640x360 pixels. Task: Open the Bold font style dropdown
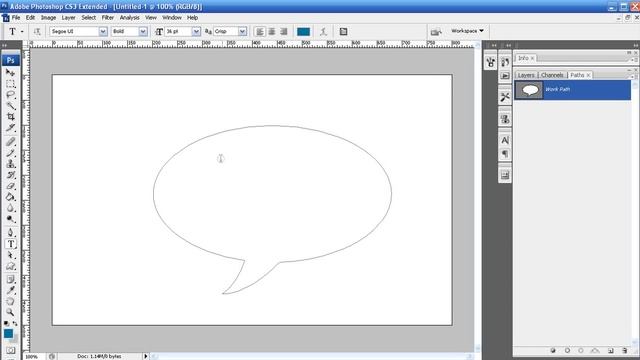coord(143,31)
